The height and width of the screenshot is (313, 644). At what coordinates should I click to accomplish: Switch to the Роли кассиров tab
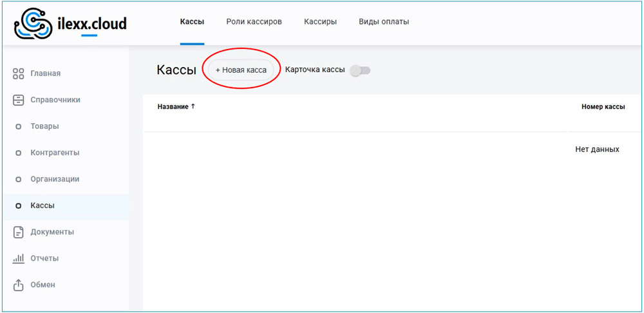point(254,22)
